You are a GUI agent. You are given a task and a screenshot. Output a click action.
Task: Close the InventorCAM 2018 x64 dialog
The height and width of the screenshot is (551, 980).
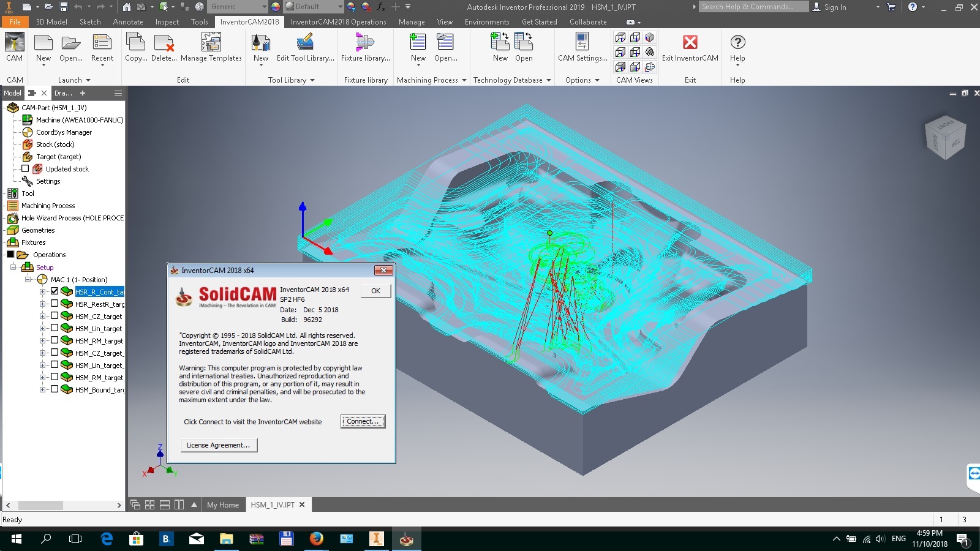pos(383,270)
